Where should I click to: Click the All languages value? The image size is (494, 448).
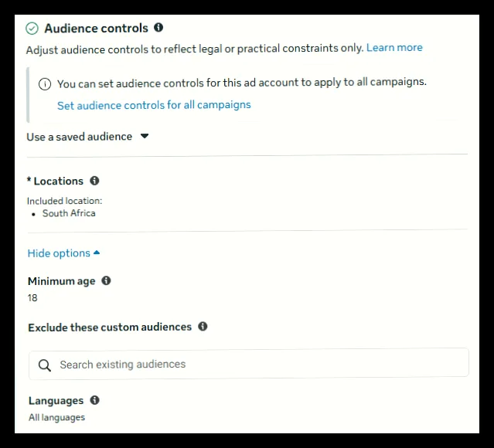(56, 417)
